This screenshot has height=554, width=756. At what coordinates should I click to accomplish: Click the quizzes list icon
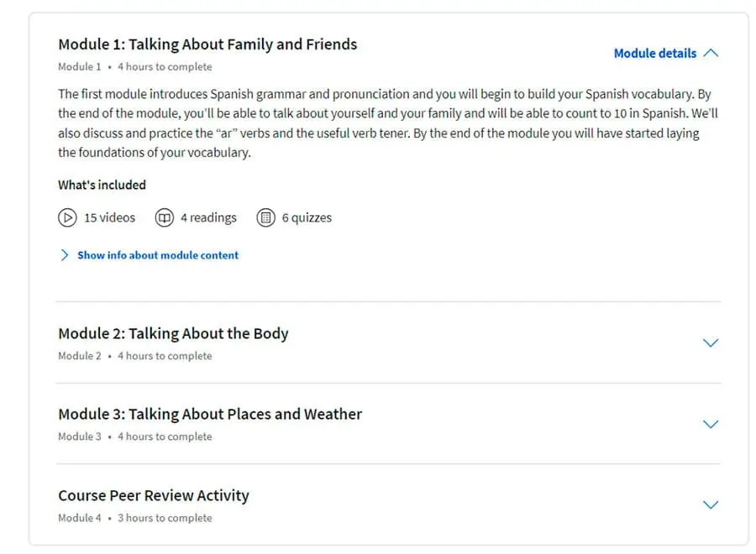[x=265, y=217]
